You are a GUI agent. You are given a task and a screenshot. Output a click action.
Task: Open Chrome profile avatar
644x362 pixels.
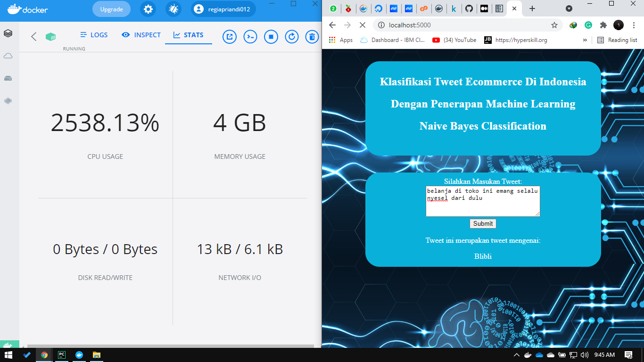click(x=618, y=25)
